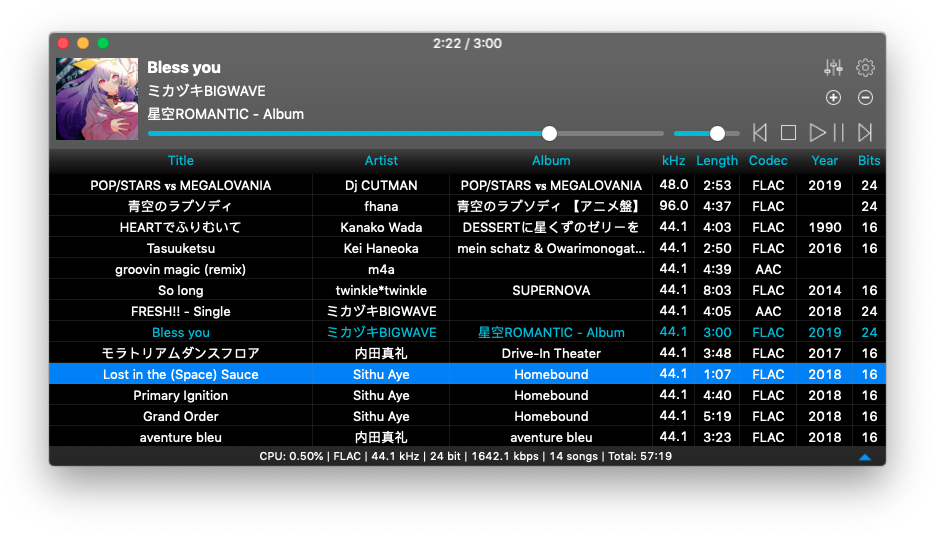Click artist Kei Haneoka cell

[381, 248]
